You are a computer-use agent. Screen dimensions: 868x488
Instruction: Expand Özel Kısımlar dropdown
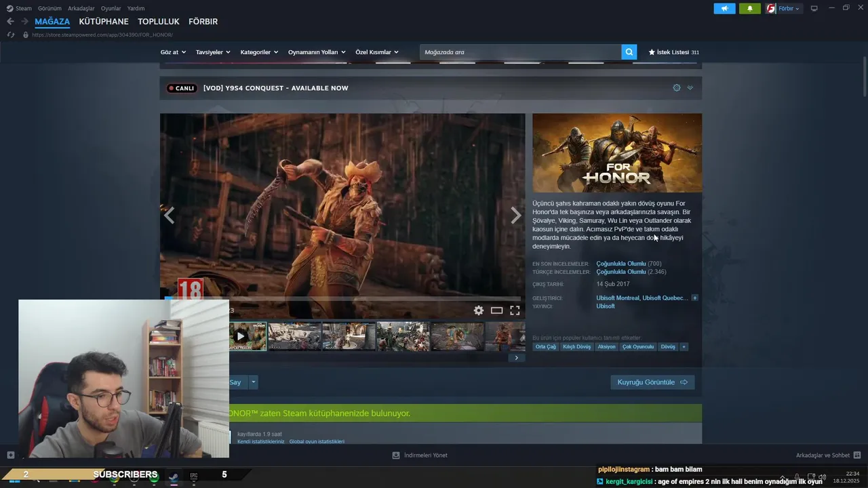[377, 52]
